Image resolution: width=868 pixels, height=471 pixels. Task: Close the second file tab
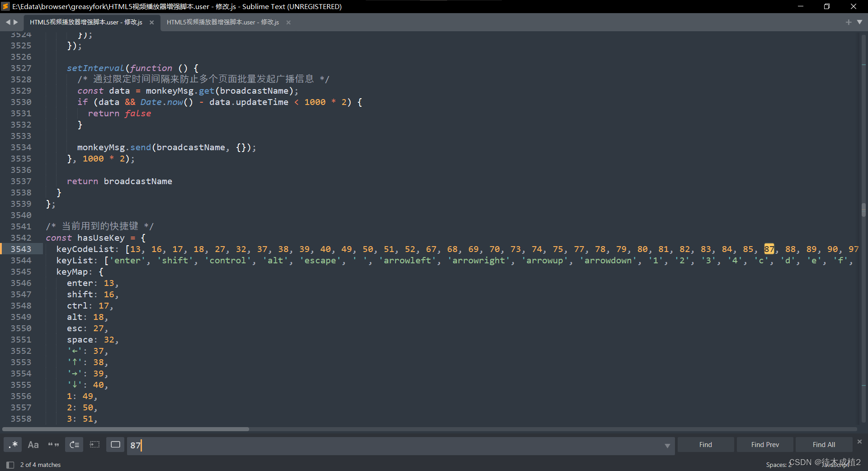[288, 22]
